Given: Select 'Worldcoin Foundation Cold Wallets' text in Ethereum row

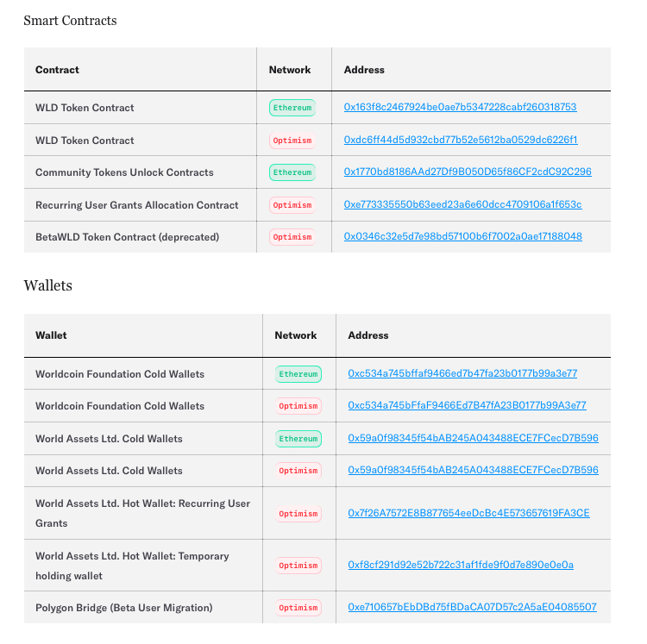Looking at the screenshot, I should click(x=120, y=374).
